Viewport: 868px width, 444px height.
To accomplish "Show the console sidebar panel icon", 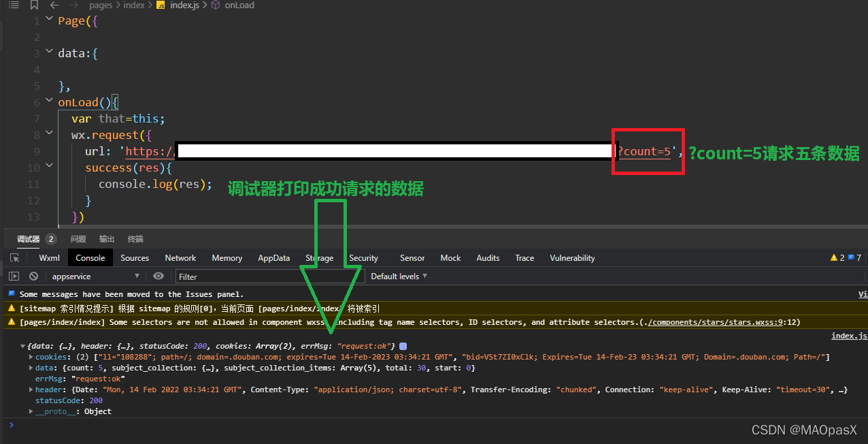I will click(14, 276).
